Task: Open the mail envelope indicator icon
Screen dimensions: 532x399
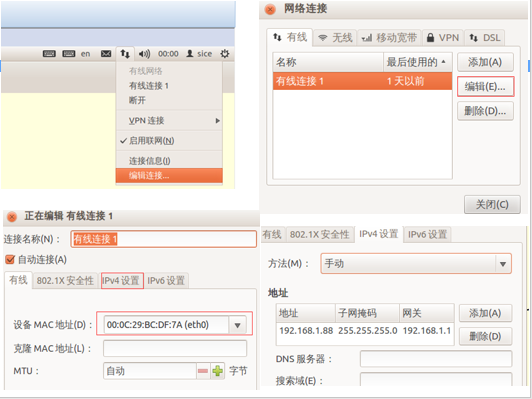Action: (x=106, y=54)
